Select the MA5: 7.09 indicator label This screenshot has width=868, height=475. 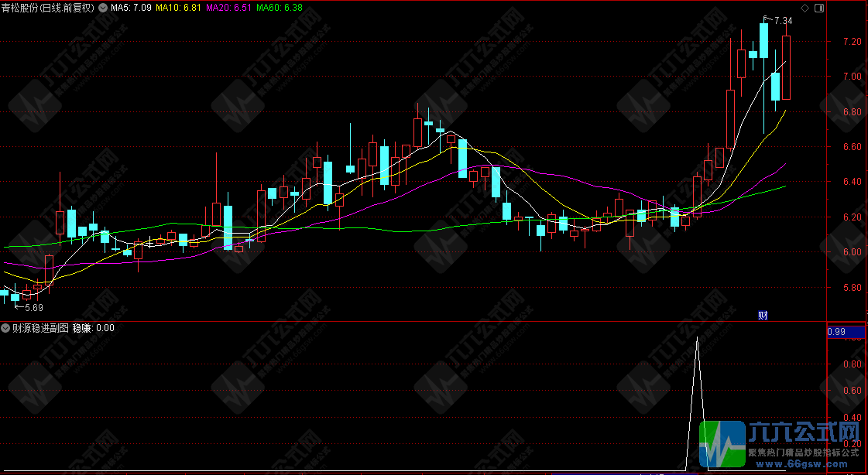[x=131, y=8]
